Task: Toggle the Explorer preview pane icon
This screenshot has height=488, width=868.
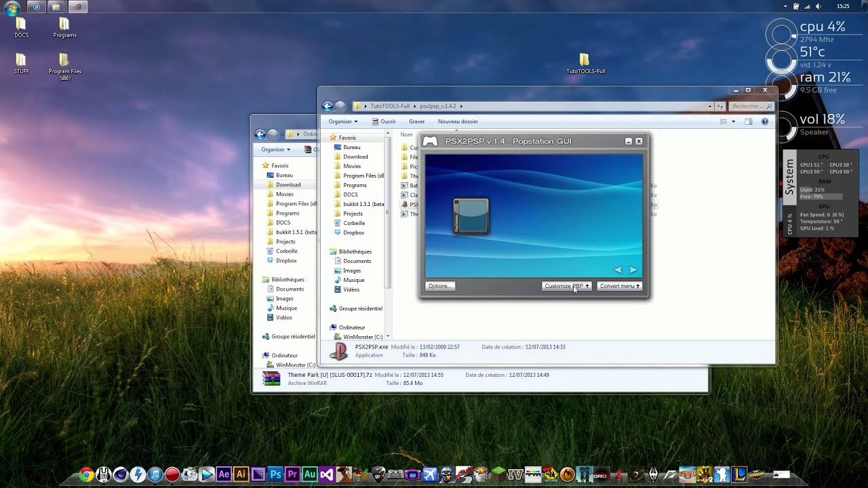Action: point(749,121)
